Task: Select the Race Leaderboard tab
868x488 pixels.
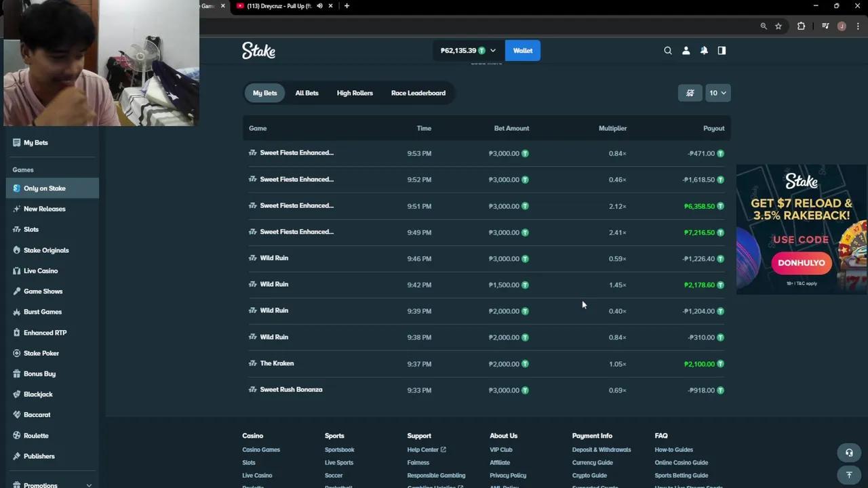Action: pyautogui.click(x=418, y=93)
